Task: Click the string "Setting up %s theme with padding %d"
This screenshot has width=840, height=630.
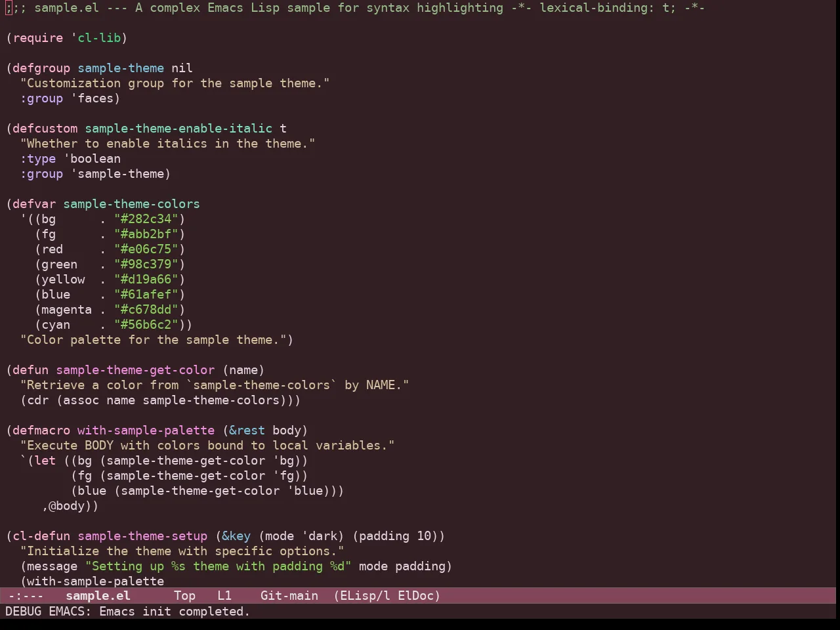Action: 218,566
